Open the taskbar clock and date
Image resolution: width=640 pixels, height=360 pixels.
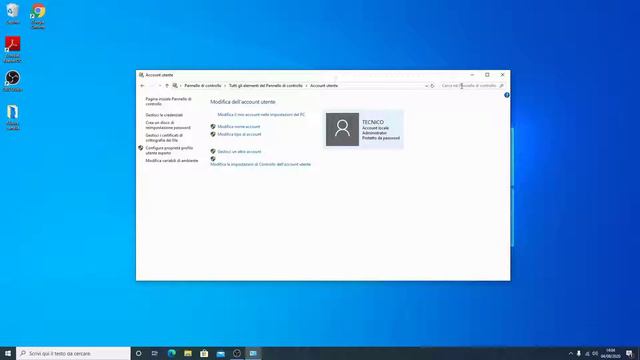[611, 353]
